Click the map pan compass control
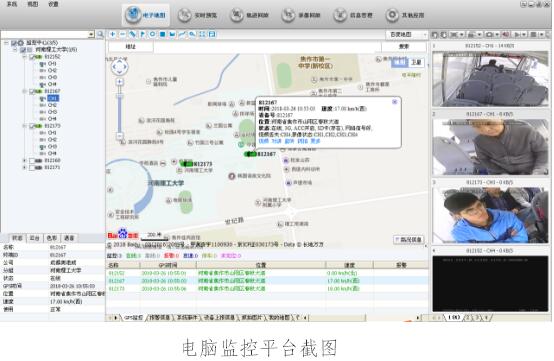The height and width of the screenshot is (361, 554). (x=119, y=67)
